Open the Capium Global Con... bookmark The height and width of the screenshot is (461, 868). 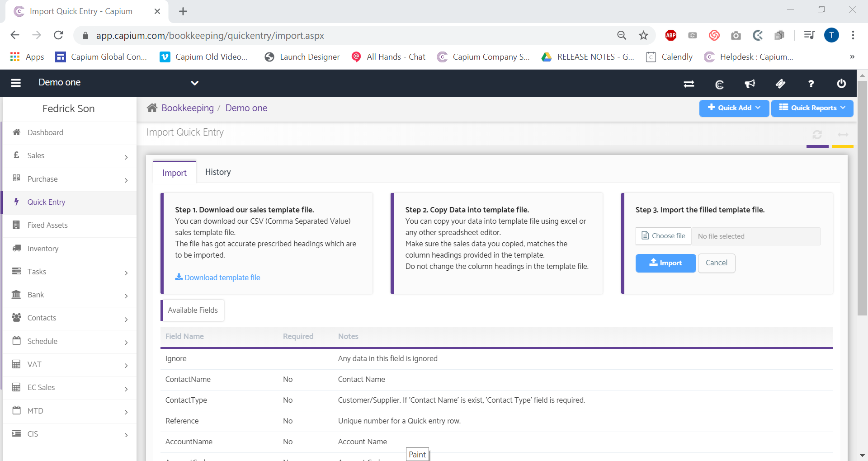point(101,57)
